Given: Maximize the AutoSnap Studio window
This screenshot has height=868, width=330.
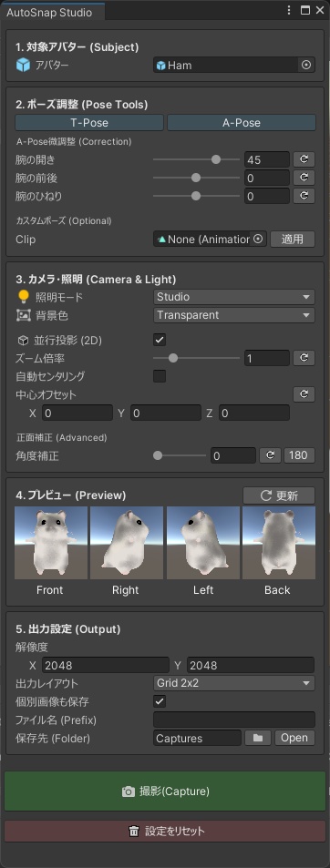Looking at the screenshot, I should (x=305, y=10).
